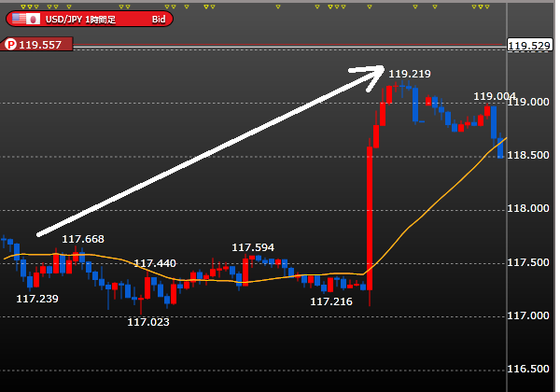Click the Japan flag icon in header

tap(33, 19)
